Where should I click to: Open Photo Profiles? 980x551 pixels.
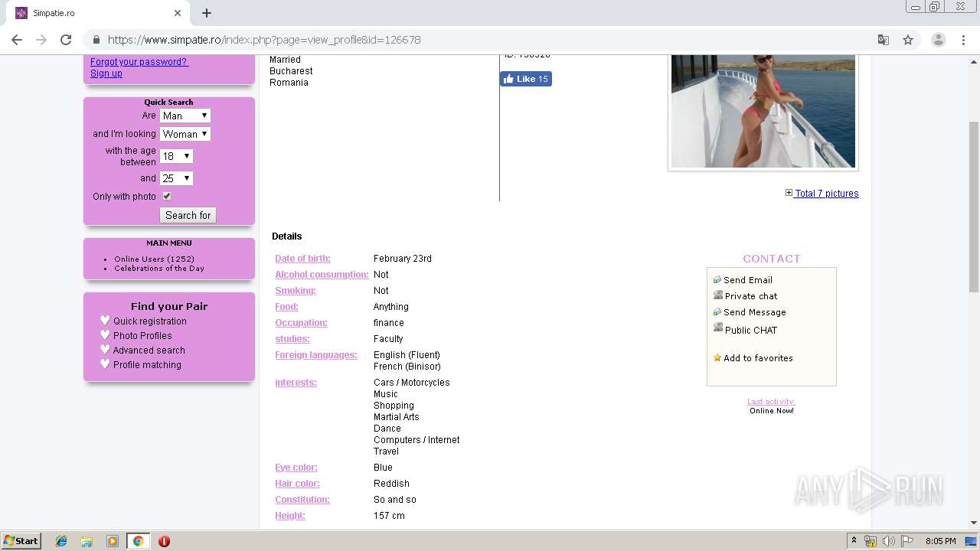pyautogui.click(x=142, y=336)
